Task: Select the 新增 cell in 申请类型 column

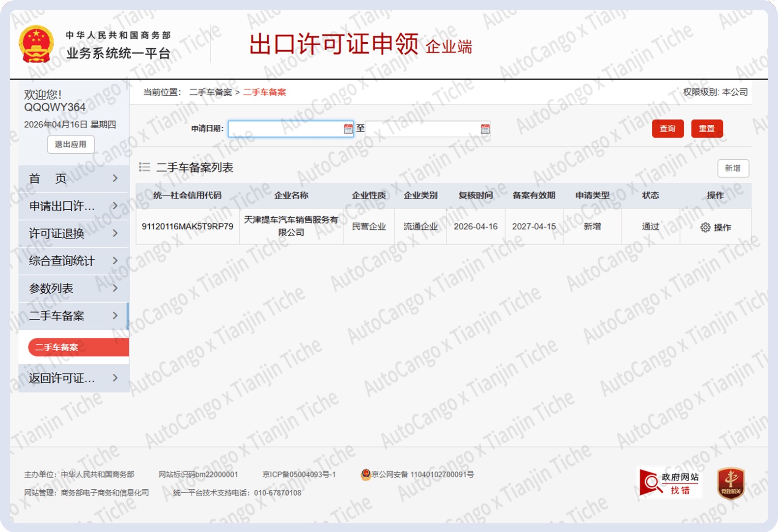Action: pos(592,226)
